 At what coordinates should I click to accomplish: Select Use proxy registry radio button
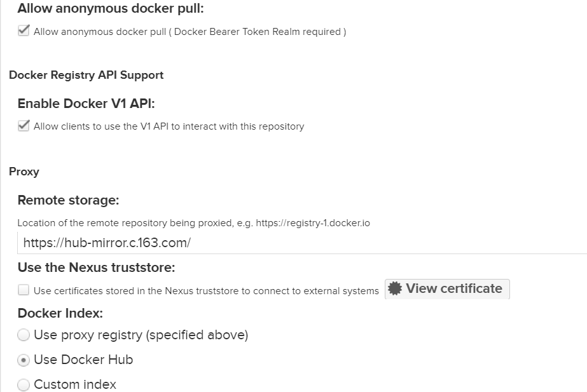tap(24, 335)
